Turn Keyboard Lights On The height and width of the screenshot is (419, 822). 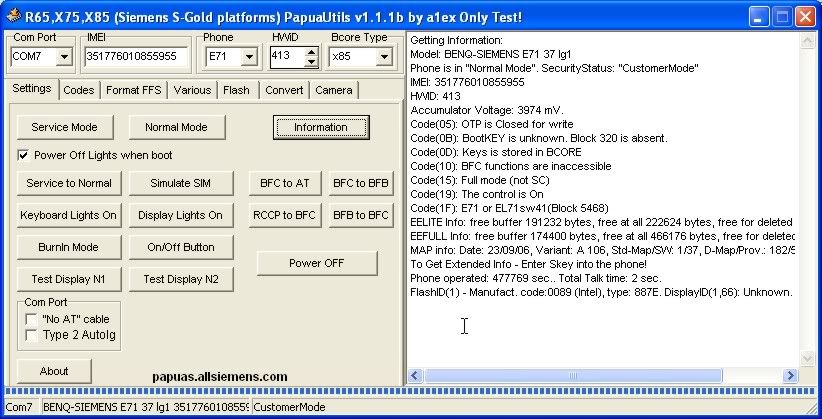point(69,216)
